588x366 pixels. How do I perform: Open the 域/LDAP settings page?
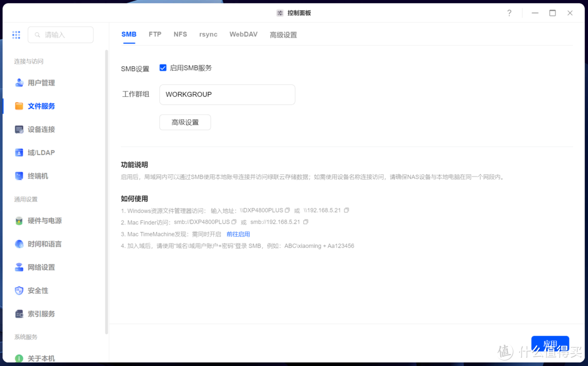click(x=41, y=152)
